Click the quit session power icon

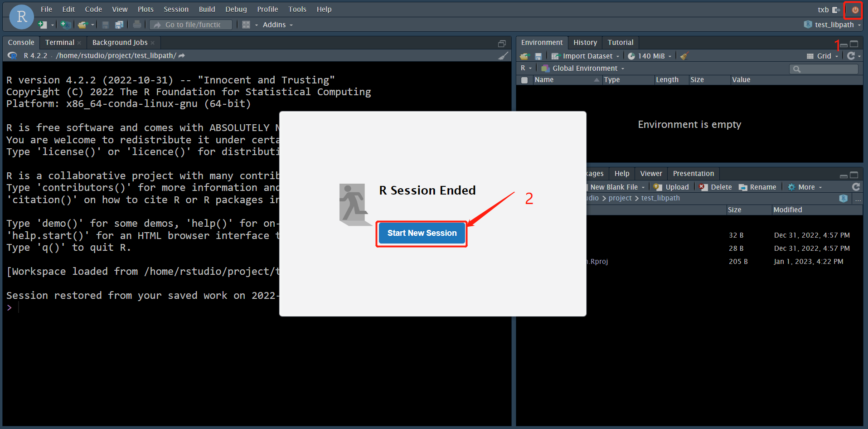(x=855, y=10)
